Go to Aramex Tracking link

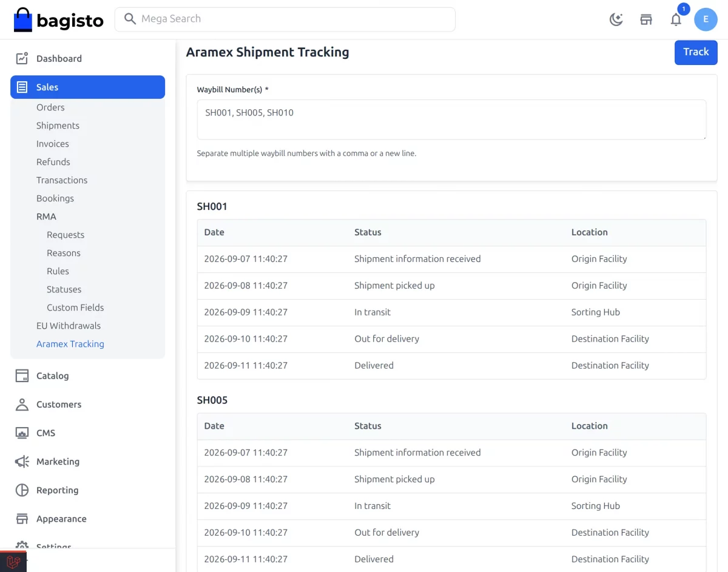[70, 344]
